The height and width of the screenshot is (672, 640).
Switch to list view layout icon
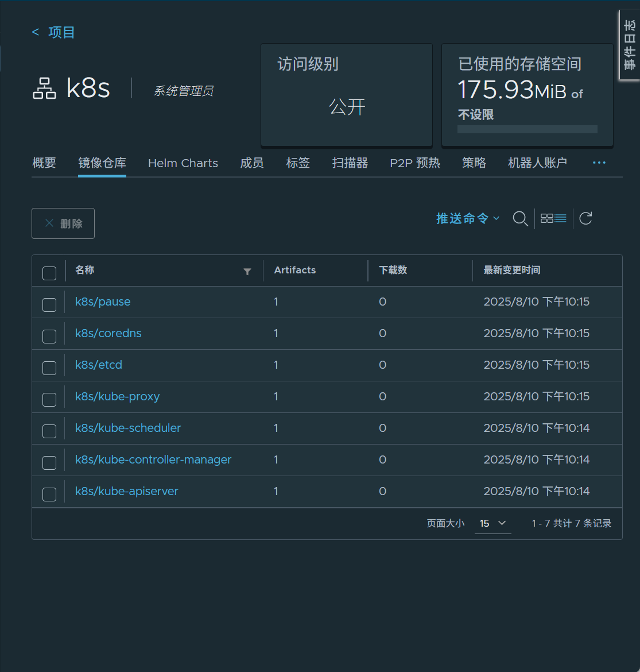561,219
